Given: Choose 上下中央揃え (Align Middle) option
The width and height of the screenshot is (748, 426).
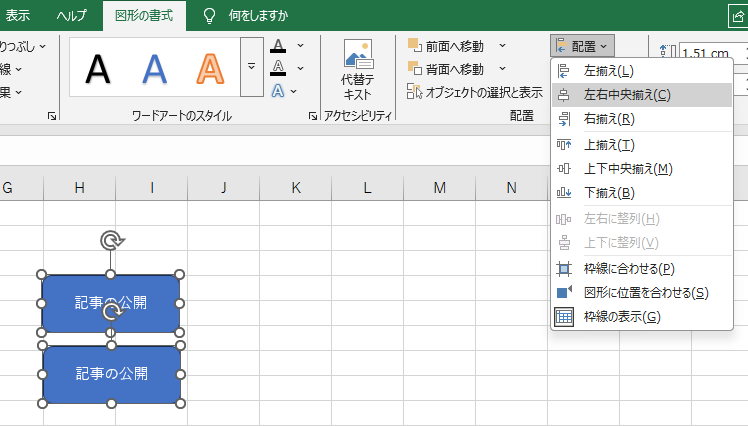Looking at the screenshot, I should click(x=627, y=169).
